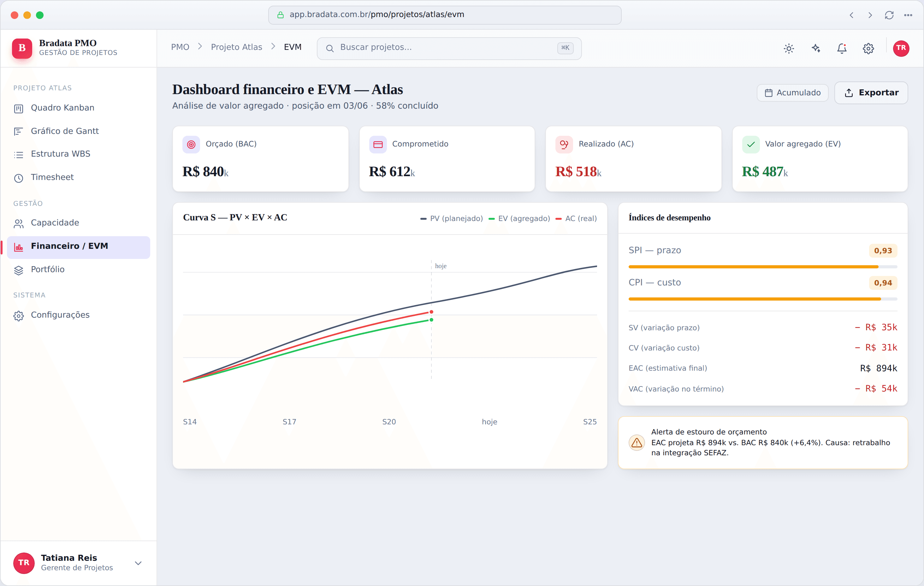Click the Orçado (BAC) target icon
The image size is (924, 586).
(x=191, y=145)
